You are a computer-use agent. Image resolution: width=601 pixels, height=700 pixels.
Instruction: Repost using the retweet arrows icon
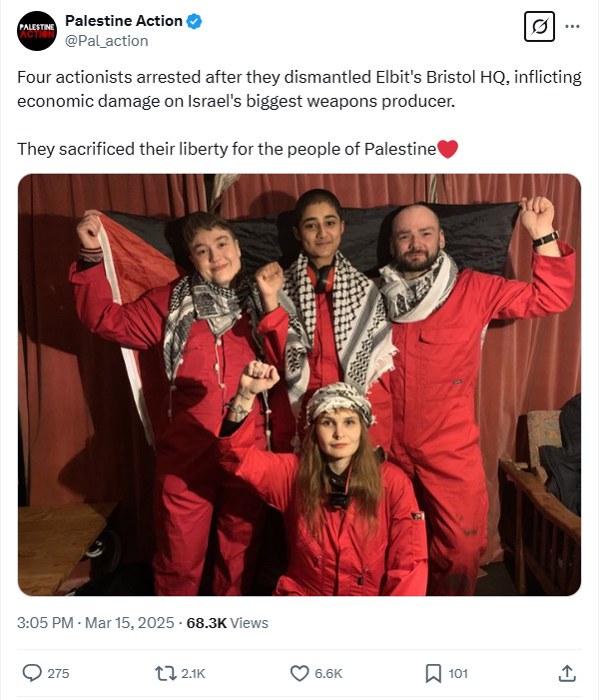(166, 673)
